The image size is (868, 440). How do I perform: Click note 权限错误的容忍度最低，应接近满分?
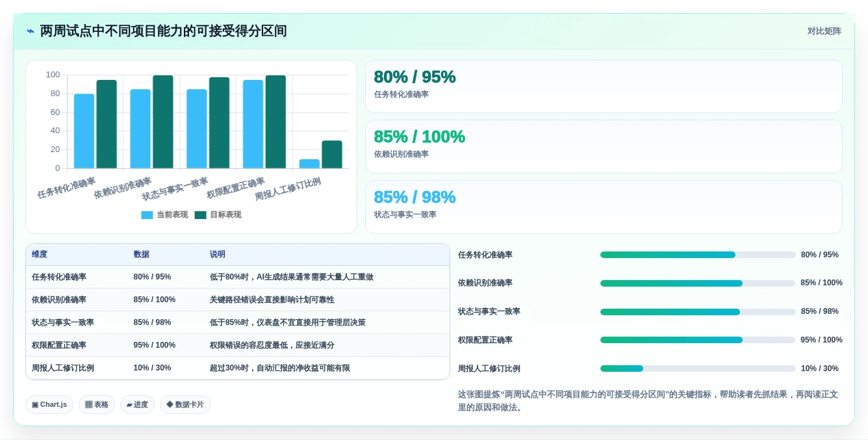[272, 345]
